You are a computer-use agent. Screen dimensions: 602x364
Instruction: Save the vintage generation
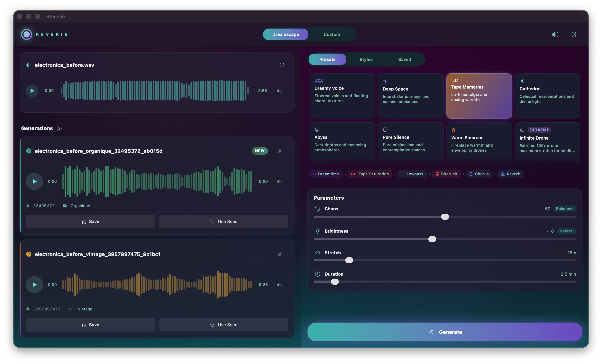click(x=90, y=325)
